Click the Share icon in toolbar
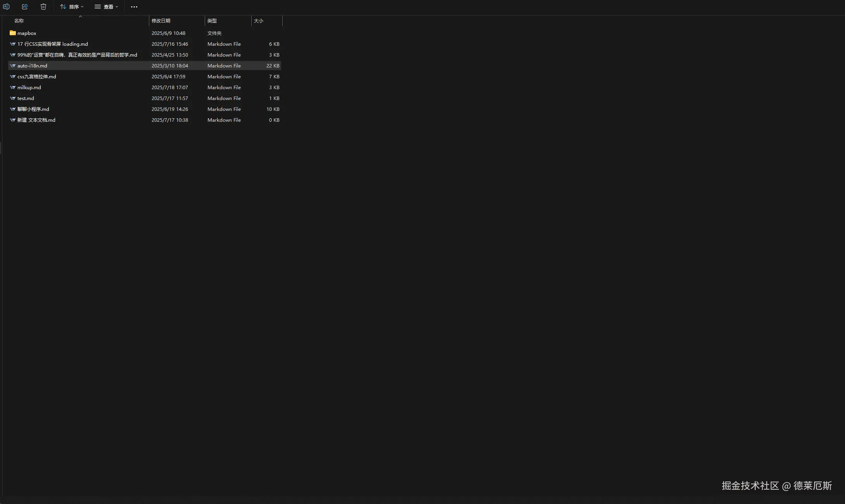Viewport: 845px width, 504px height. click(25, 7)
